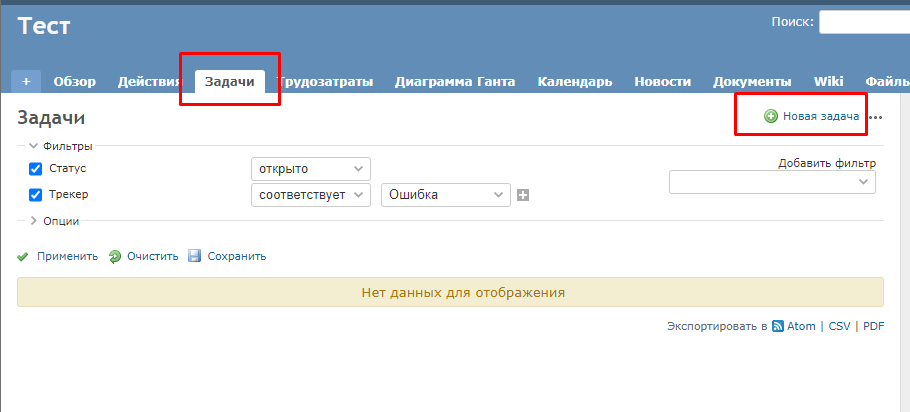Open the three-dots actions menu
Viewport: 910px width, 412px height.
876,118
